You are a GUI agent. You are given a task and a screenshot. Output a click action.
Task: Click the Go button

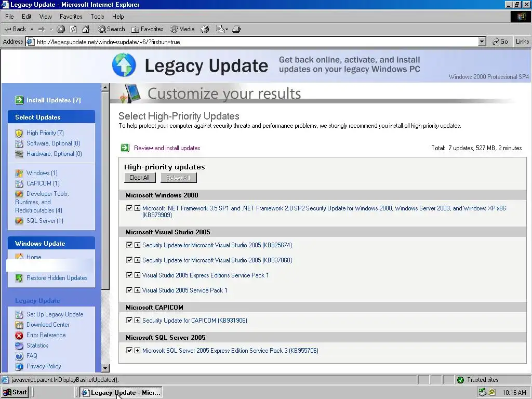click(500, 42)
